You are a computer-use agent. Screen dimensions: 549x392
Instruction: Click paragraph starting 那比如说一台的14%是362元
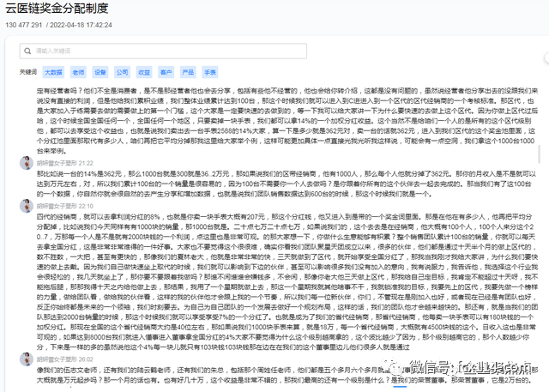click(287, 184)
